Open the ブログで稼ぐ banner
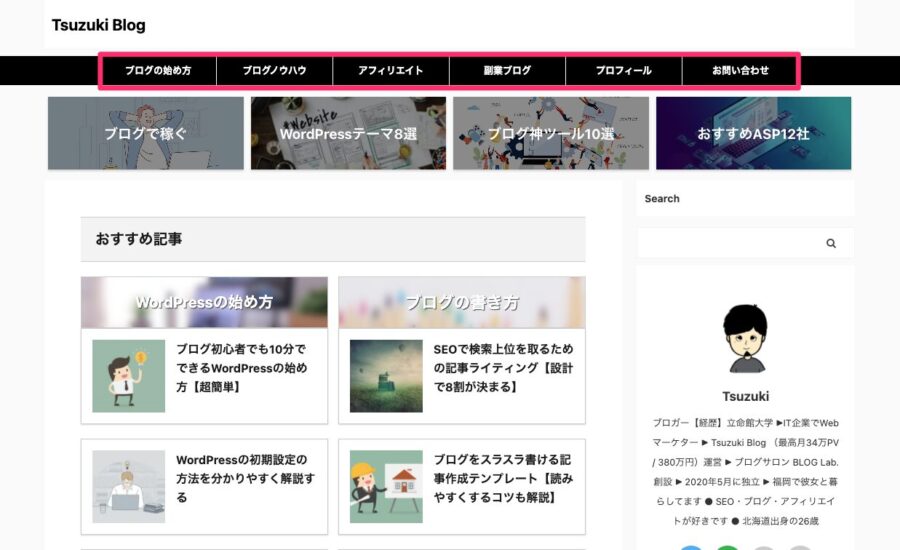The height and width of the screenshot is (550, 900). coord(146,133)
